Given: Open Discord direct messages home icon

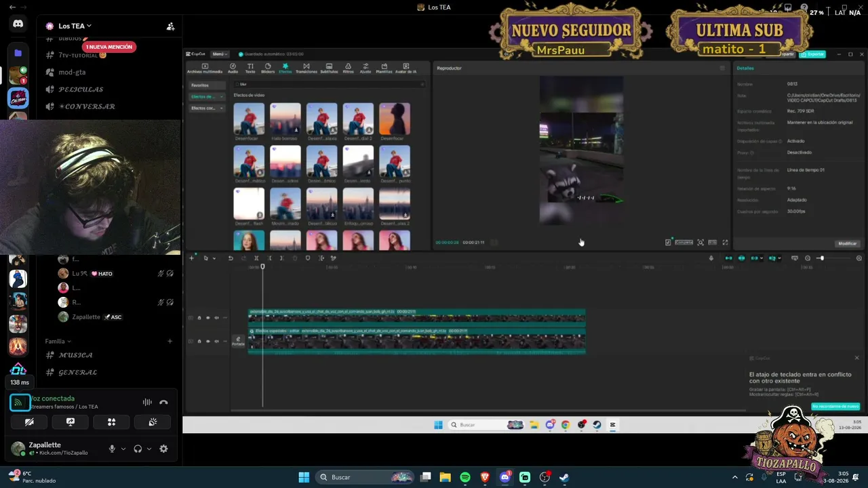Looking at the screenshot, I should pyautogui.click(x=18, y=24).
